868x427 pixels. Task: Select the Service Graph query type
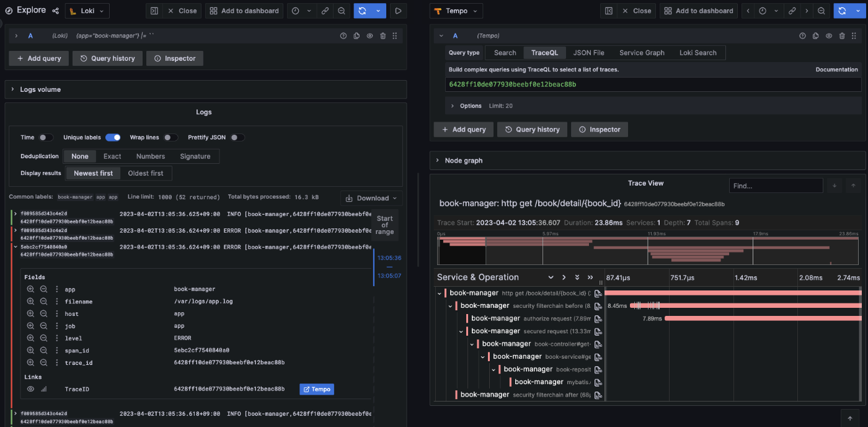[642, 53]
